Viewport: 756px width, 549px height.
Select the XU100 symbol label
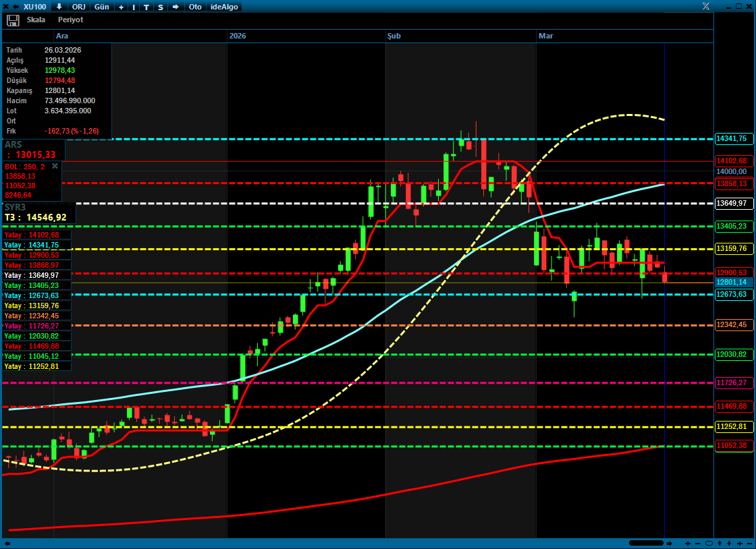point(34,7)
